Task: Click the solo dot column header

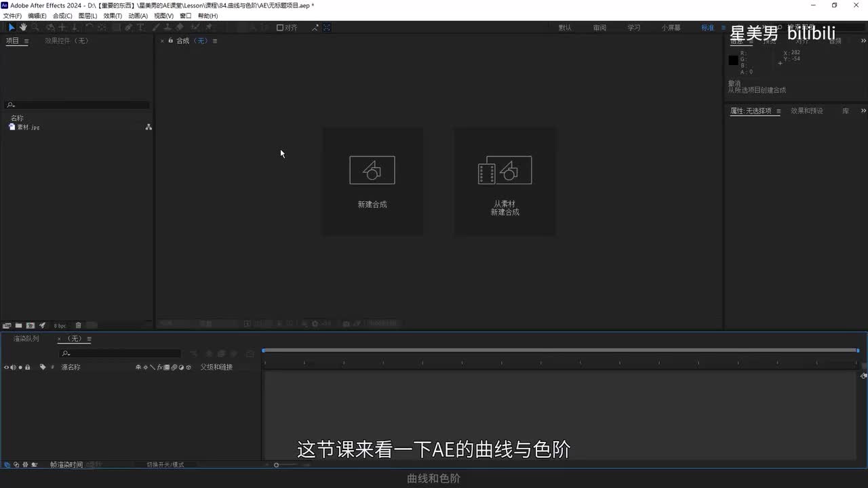Action: (20, 367)
